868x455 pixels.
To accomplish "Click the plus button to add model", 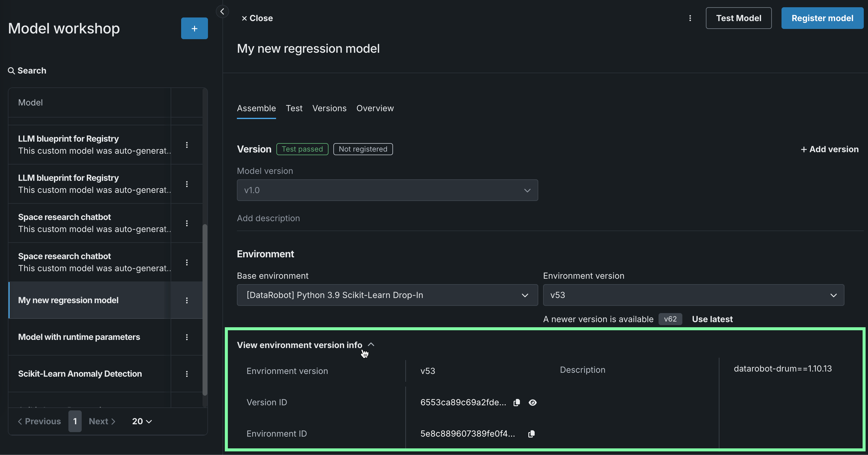I will pyautogui.click(x=194, y=28).
